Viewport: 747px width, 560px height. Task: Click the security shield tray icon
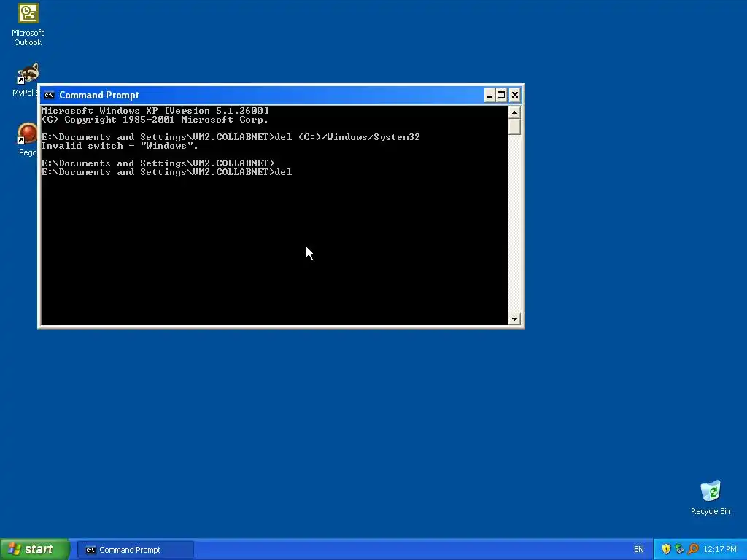point(666,550)
